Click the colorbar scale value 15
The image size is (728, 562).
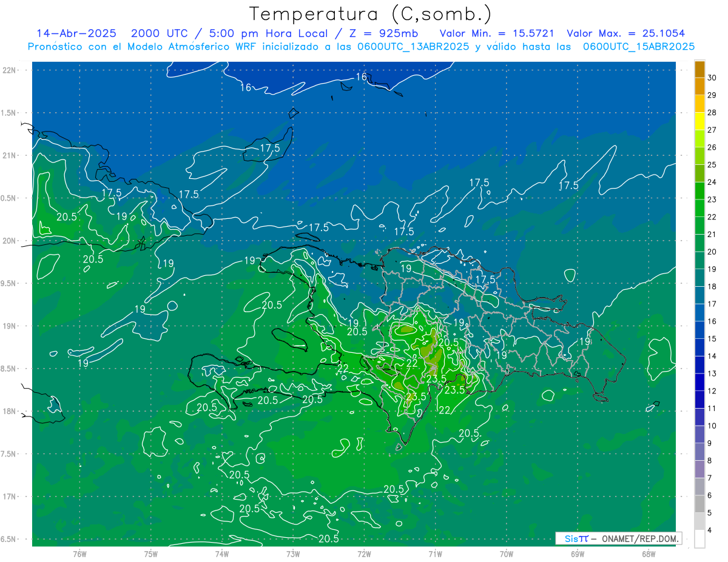tap(712, 338)
